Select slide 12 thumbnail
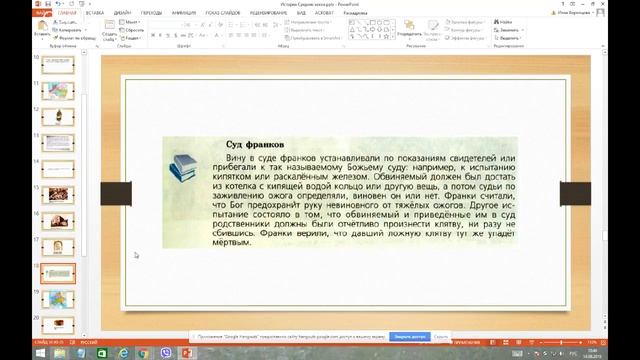640x360 pixels. point(58,117)
